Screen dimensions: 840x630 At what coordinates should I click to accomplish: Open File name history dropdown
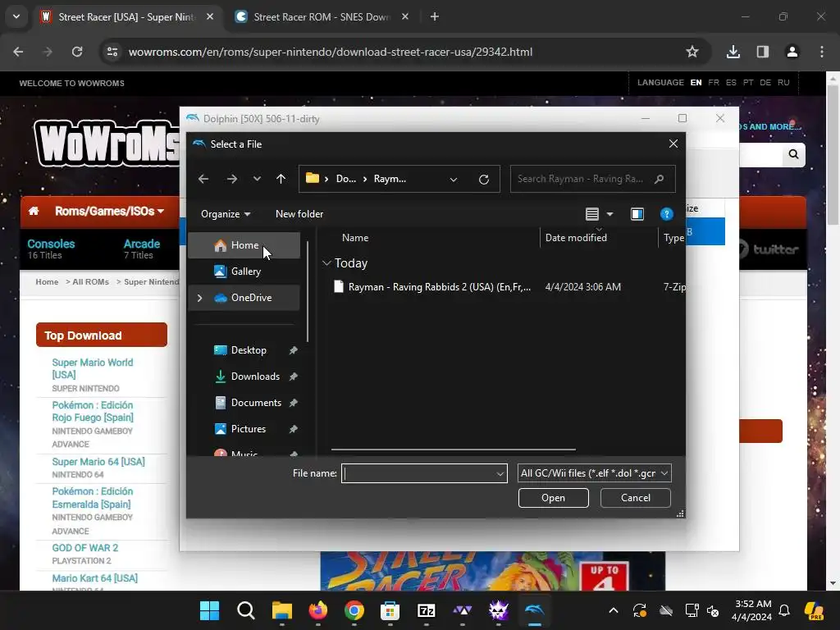[500, 473]
